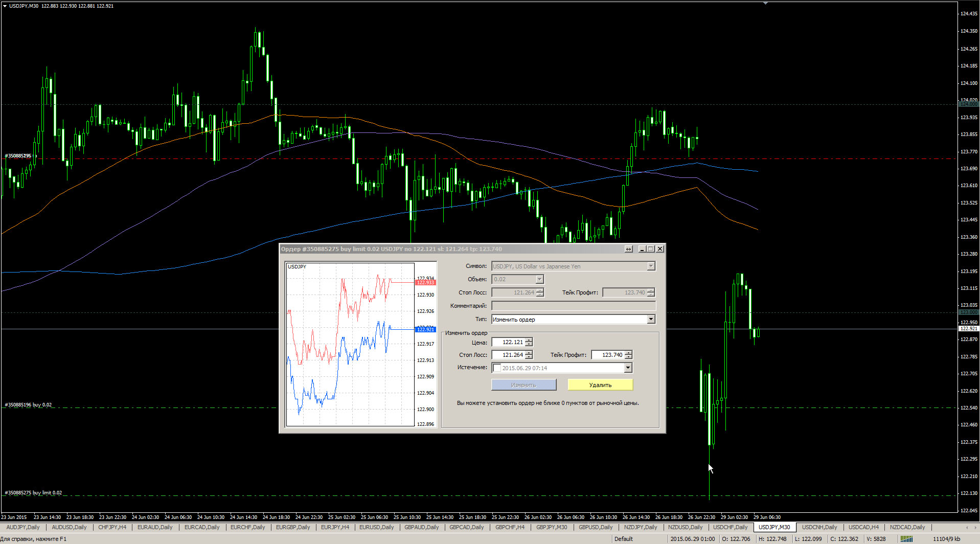Expand the Истечение date dropdown arrow
Viewport: 980px width, 544px height.
[628, 368]
